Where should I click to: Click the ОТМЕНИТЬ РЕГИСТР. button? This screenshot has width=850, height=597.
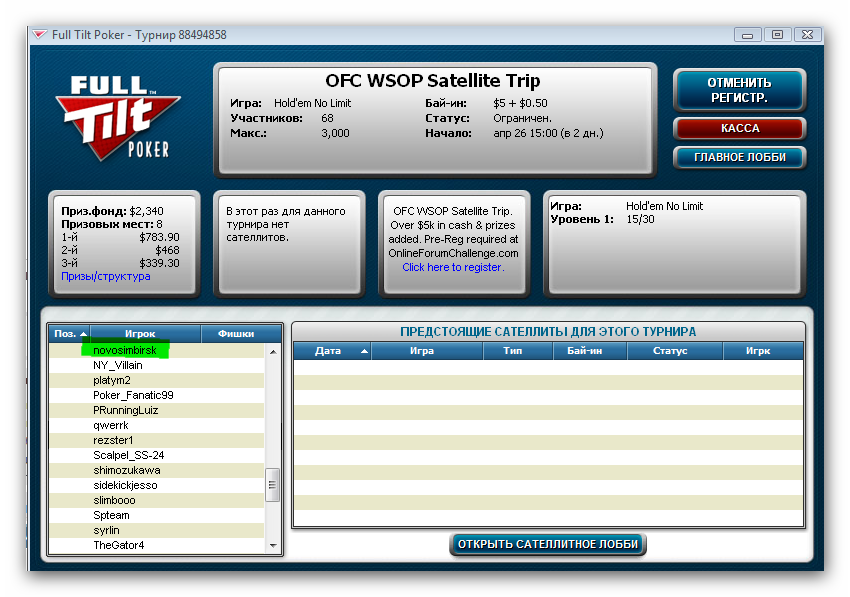coord(739,90)
